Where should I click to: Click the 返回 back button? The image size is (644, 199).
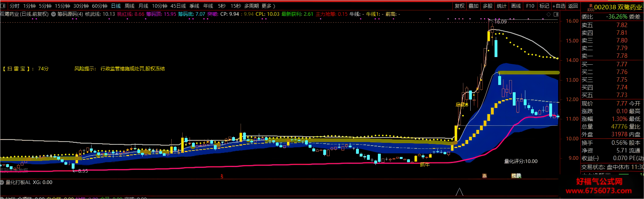point(573,6)
